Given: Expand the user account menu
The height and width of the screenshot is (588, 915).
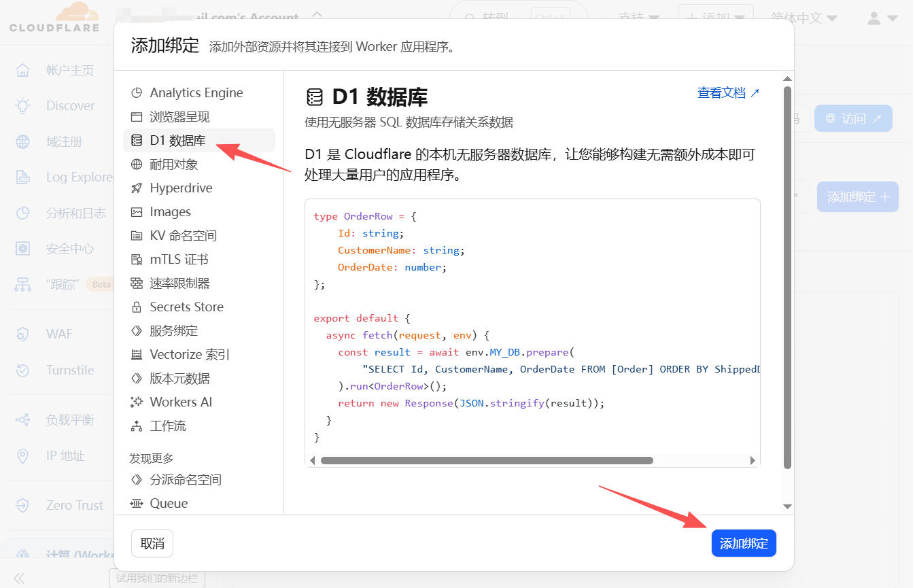Looking at the screenshot, I should (x=882, y=18).
